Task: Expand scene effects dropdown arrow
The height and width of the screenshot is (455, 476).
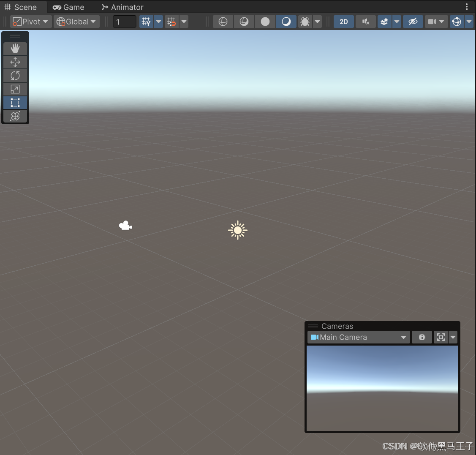Action: click(397, 22)
